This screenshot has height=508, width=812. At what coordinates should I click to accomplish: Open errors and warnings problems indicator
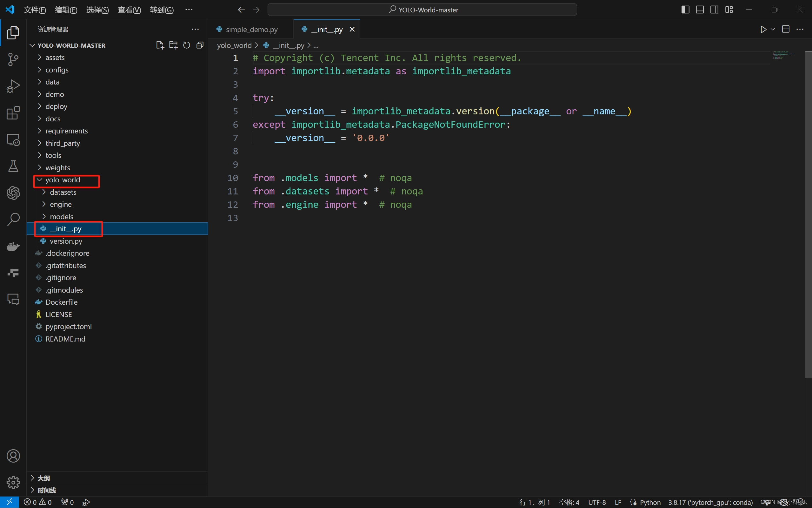click(x=37, y=502)
